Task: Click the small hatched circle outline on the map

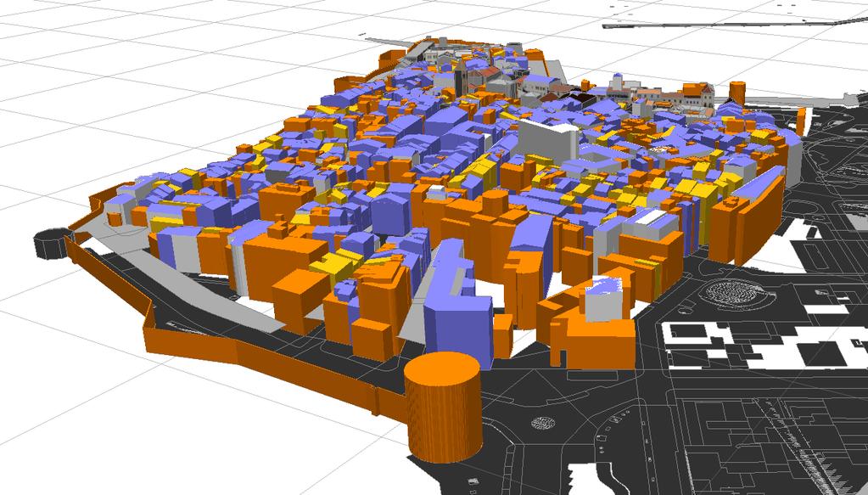Action: [x=543, y=423]
